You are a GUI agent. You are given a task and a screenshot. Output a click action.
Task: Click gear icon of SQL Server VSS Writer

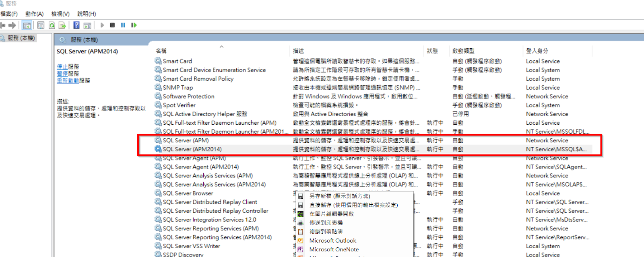tap(158, 246)
